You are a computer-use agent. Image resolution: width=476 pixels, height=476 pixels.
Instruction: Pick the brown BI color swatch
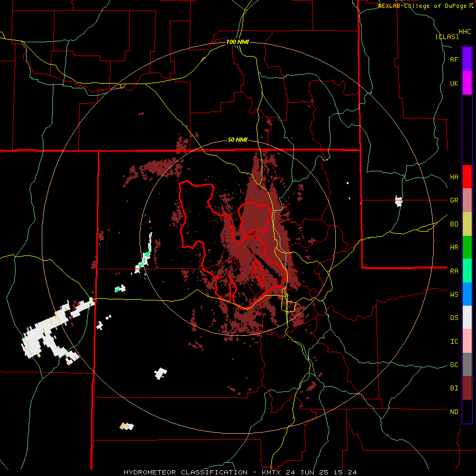(467, 388)
